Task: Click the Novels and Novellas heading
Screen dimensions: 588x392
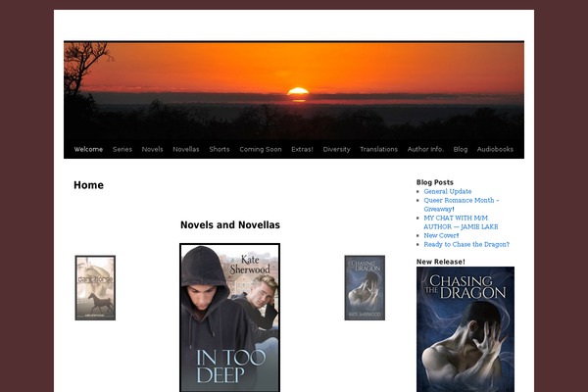Action: coord(230,224)
